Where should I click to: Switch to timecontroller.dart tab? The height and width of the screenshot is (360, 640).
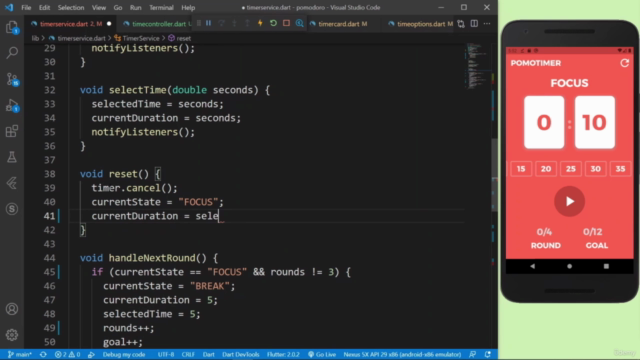click(158, 24)
